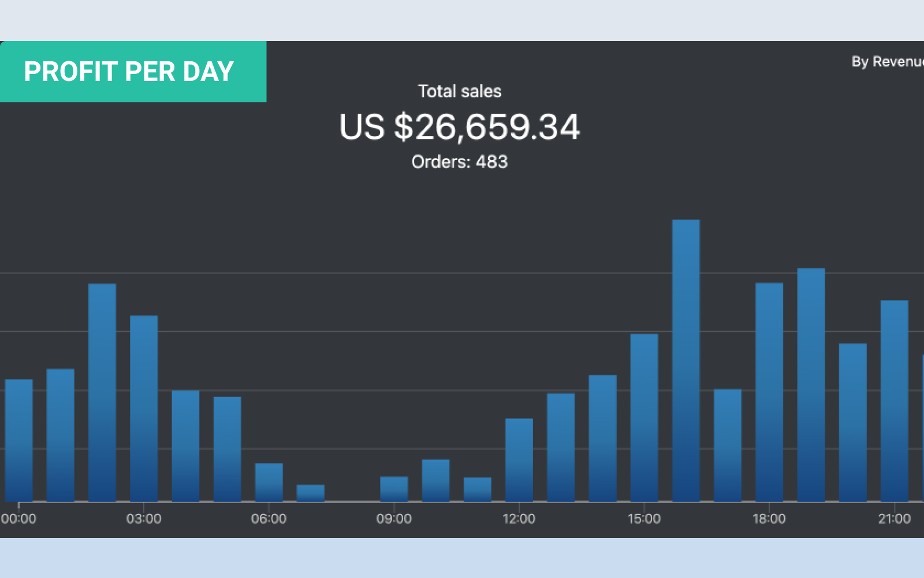
Task: Click the 12:00 axis label
Action: coord(519,518)
